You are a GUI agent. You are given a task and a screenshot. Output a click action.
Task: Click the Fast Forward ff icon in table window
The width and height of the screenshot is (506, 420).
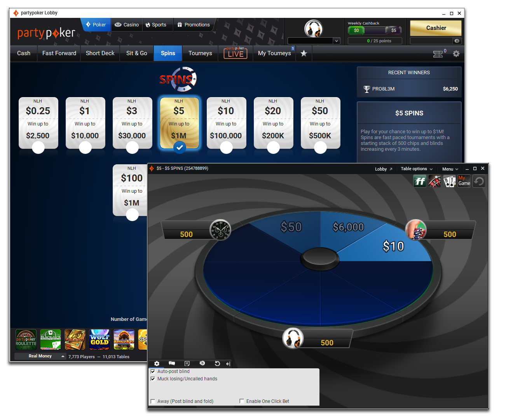click(420, 181)
